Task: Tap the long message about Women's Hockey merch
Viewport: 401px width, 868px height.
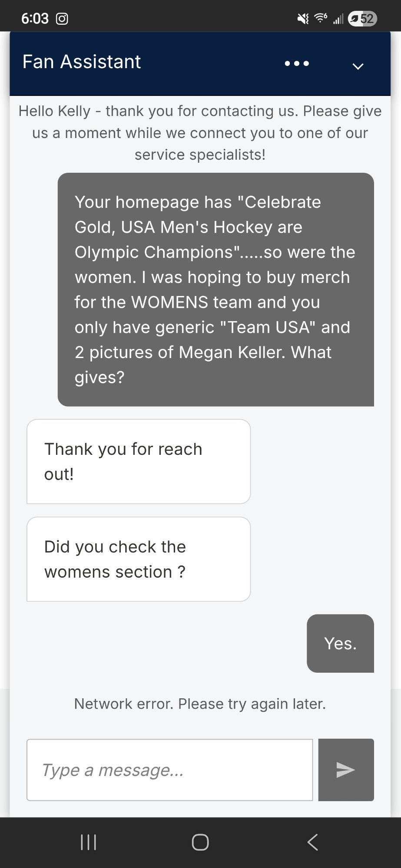Action: tap(215, 289)
